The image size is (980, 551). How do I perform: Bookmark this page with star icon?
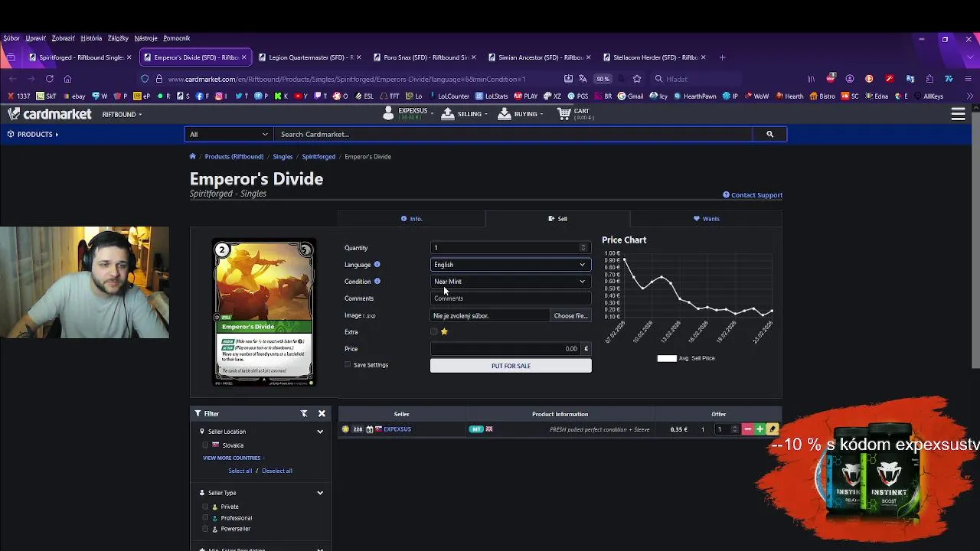pyautogui.click(x=636, y=79)
